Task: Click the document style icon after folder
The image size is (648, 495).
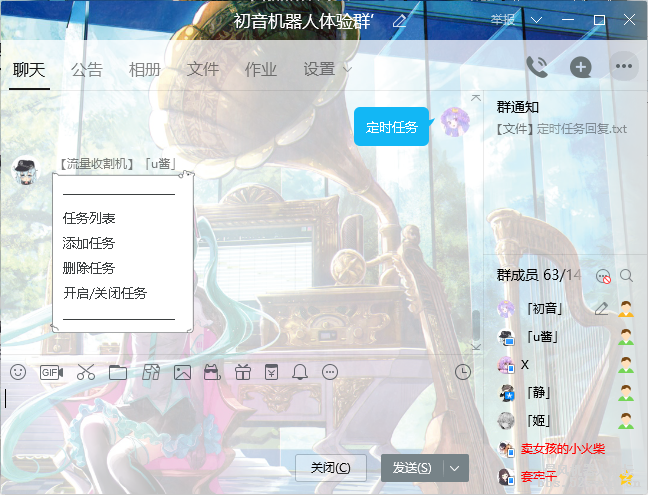Action: pyautogui.click(x=151, y=372)
